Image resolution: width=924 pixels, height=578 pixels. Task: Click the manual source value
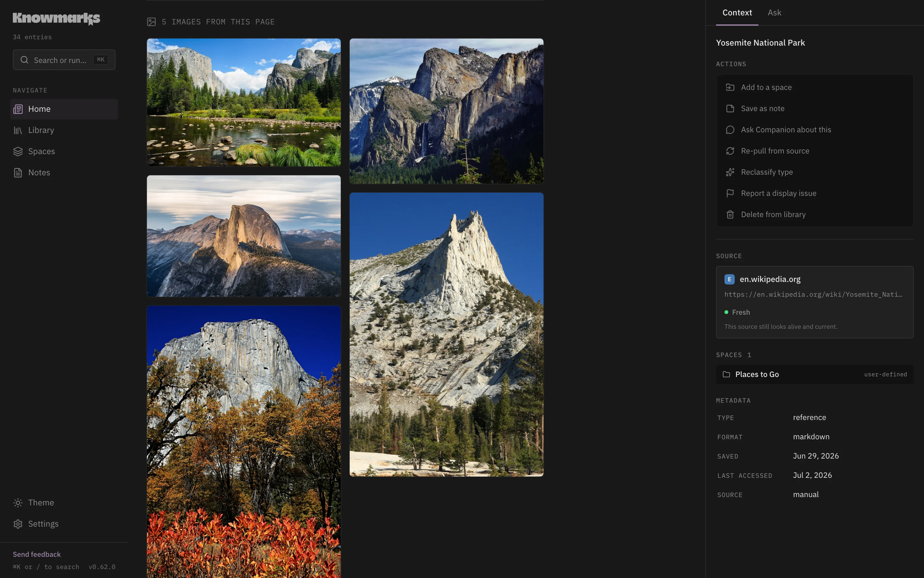point(806,495)
